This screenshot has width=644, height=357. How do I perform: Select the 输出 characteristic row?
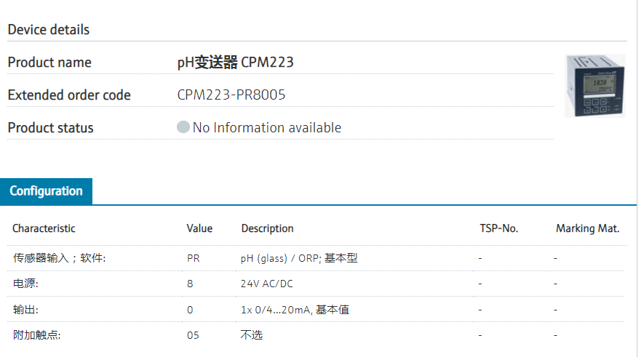(x=25, y=310)
